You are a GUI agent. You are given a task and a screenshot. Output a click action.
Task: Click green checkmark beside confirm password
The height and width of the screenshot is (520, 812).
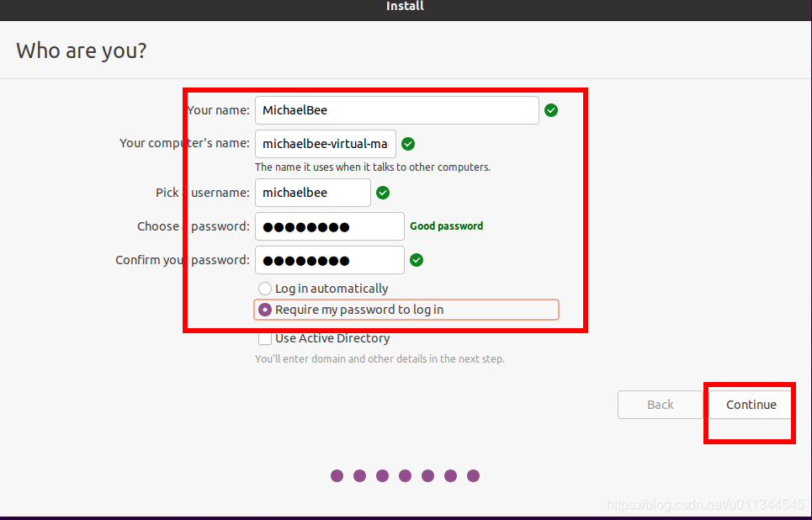(x=417, y=260)
